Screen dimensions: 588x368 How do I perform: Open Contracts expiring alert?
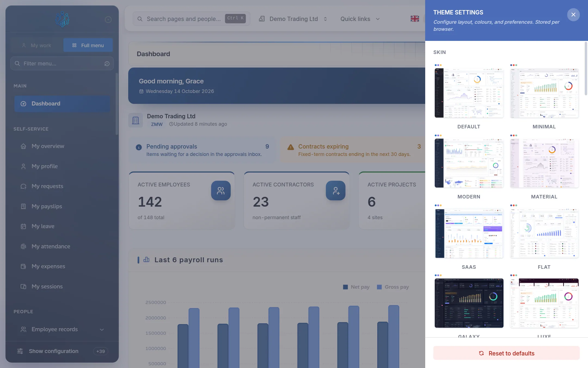coord(353,150)
